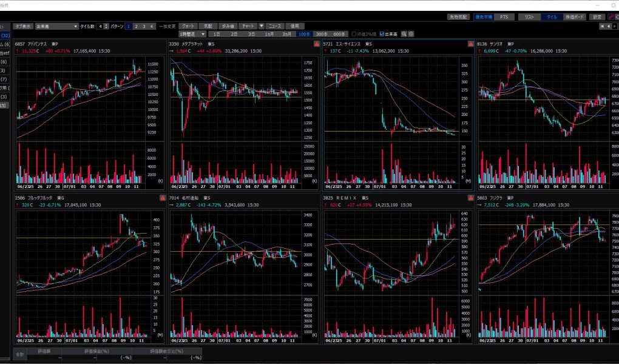
Task: Open the 出来高 sort dropdown
Action: (75, 27)
